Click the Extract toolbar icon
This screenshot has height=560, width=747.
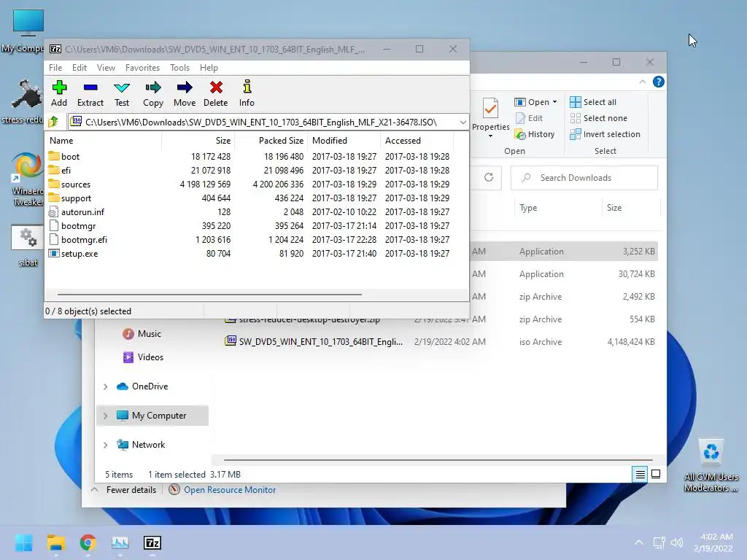point(90,94)
